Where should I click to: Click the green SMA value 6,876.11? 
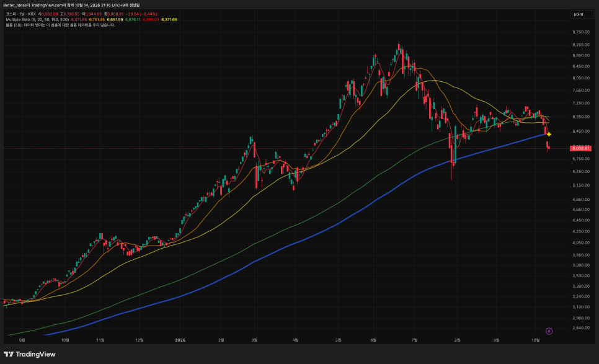pos(133,19)
